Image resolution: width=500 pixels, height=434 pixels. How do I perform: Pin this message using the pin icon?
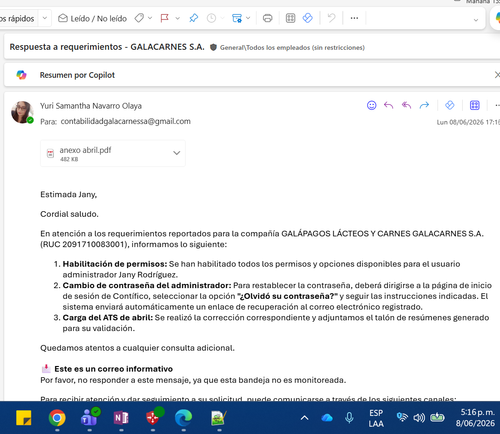pyautogui.click(x=193, y=18)
